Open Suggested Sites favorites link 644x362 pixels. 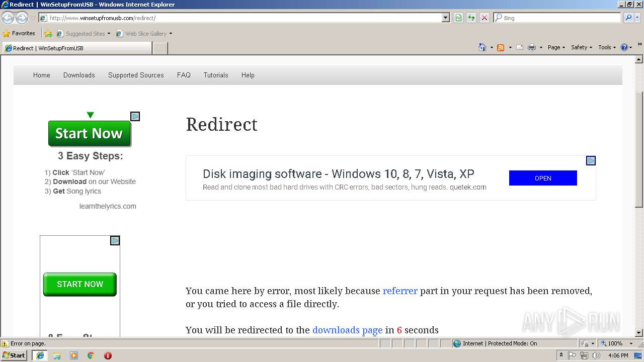click(x=83, y=34)
